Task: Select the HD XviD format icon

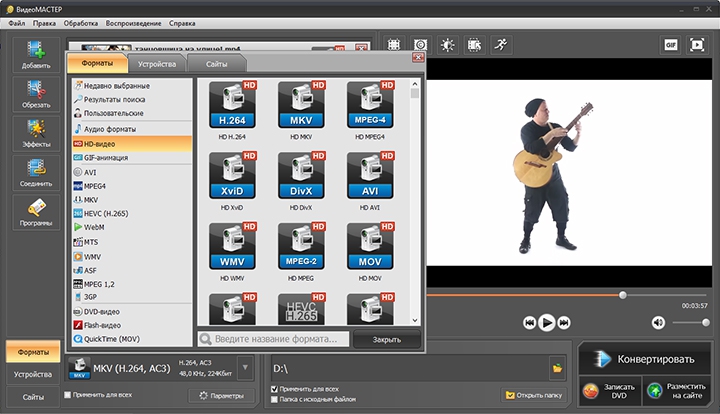Action: coord(232,176)
